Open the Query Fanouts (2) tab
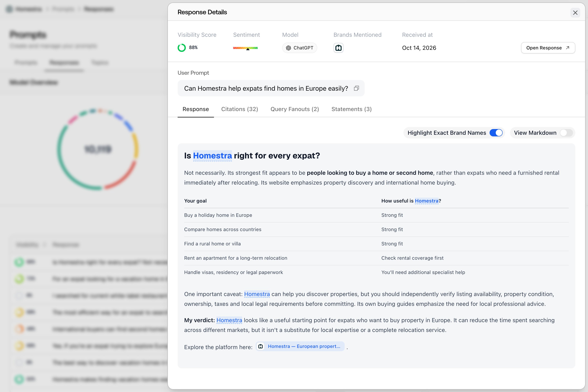This screenshot has height=392, width=588. pos(294,109)
